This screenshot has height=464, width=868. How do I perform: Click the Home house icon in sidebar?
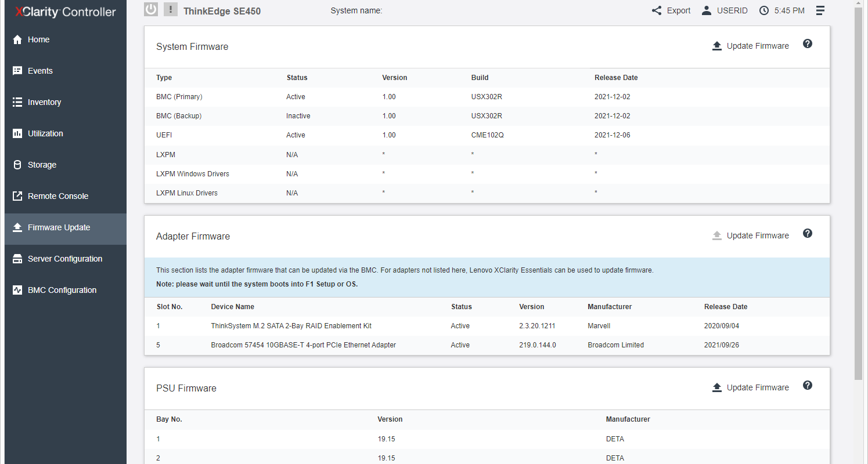click(17, 39)
